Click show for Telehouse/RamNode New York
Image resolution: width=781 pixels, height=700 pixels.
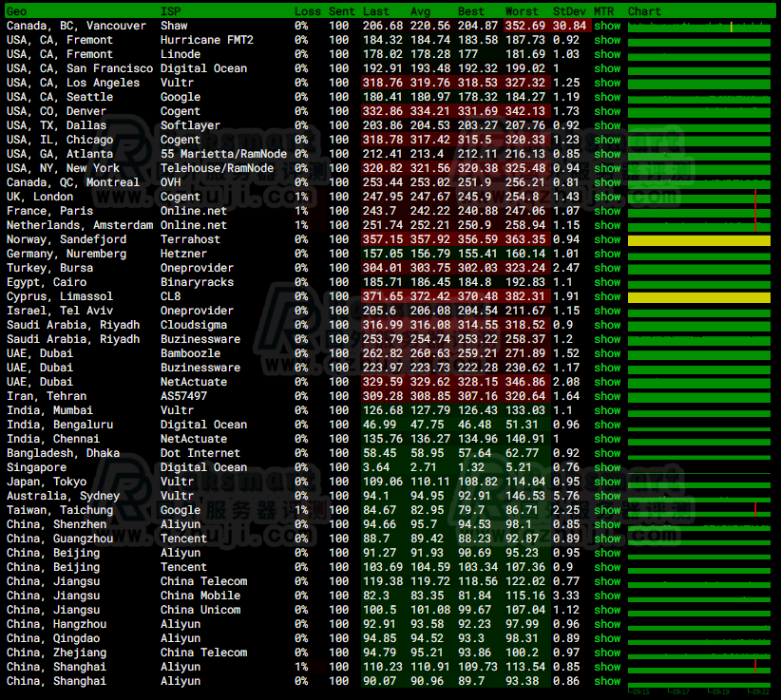[x=607, y=168]
